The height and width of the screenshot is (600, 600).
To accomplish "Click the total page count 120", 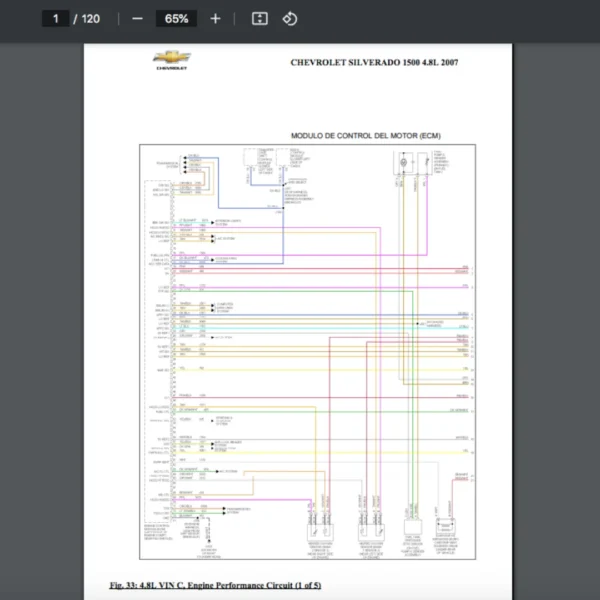I will [90, 18].
